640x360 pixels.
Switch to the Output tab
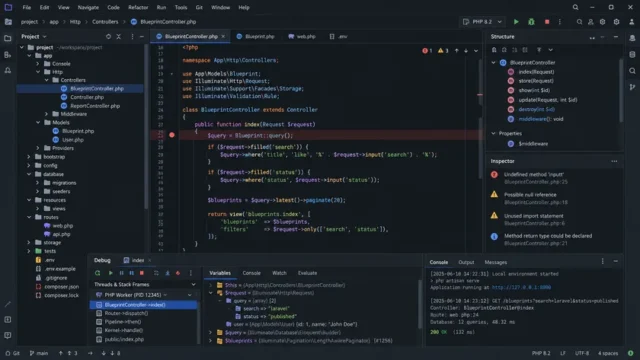pyautogui.click(x=466, y=262)
